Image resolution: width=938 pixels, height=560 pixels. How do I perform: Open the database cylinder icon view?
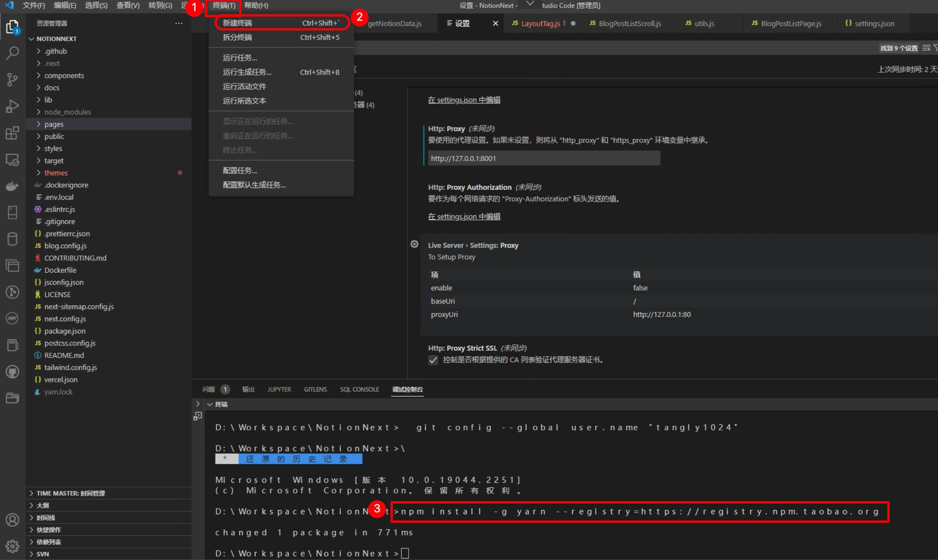(12, 239)
